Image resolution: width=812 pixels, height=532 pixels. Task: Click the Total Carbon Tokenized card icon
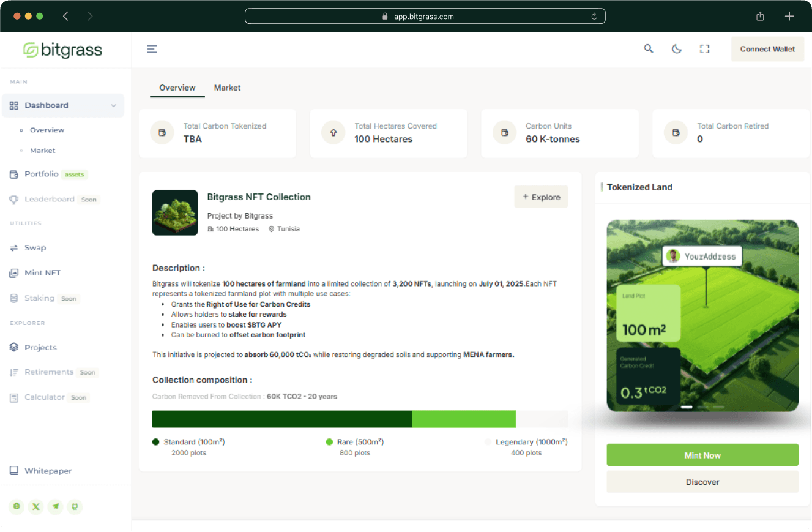click(162, 132)
